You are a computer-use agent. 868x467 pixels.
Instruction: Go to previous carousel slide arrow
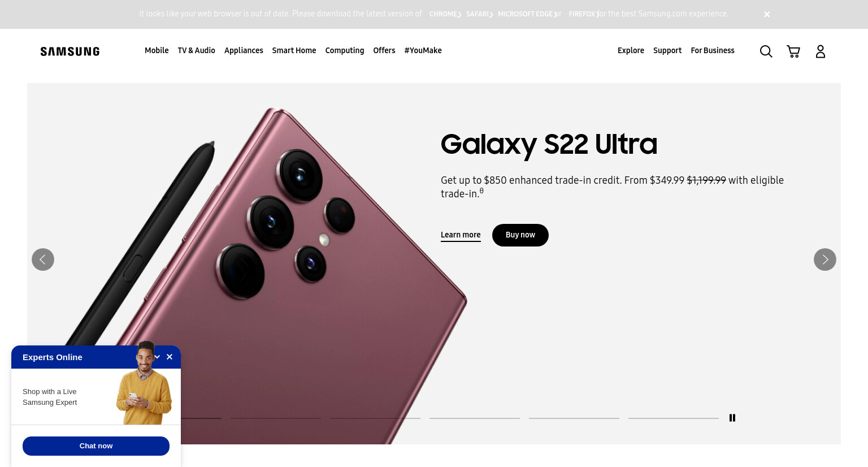click(43, 260)
